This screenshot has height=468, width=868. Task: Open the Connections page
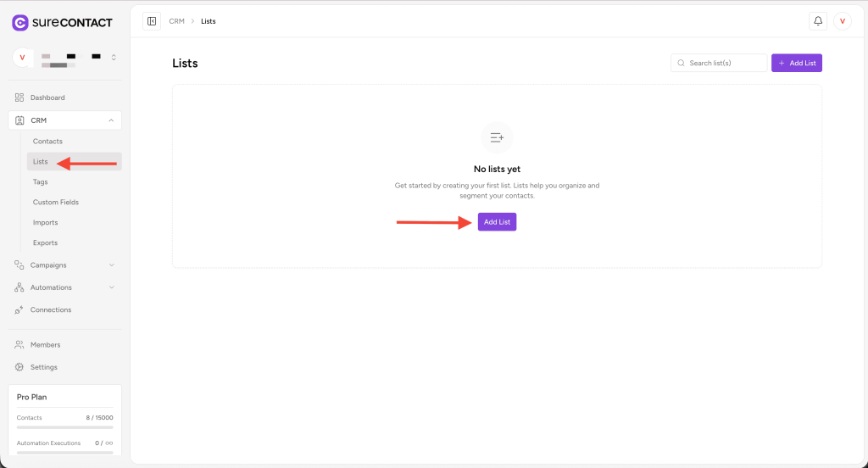click(51, 309)
